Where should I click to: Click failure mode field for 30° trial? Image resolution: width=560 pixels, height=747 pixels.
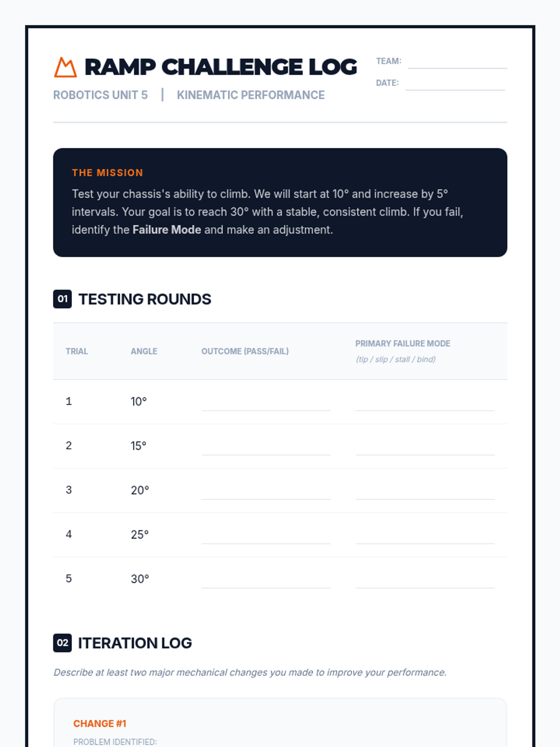pyautogui.click(x=425, y=581)
